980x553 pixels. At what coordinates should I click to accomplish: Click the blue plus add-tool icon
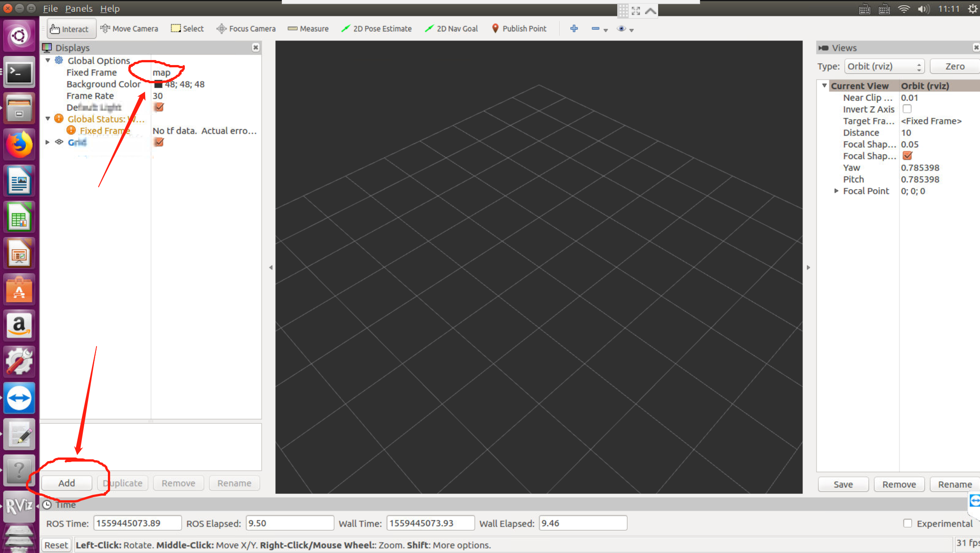pos(574,29)
